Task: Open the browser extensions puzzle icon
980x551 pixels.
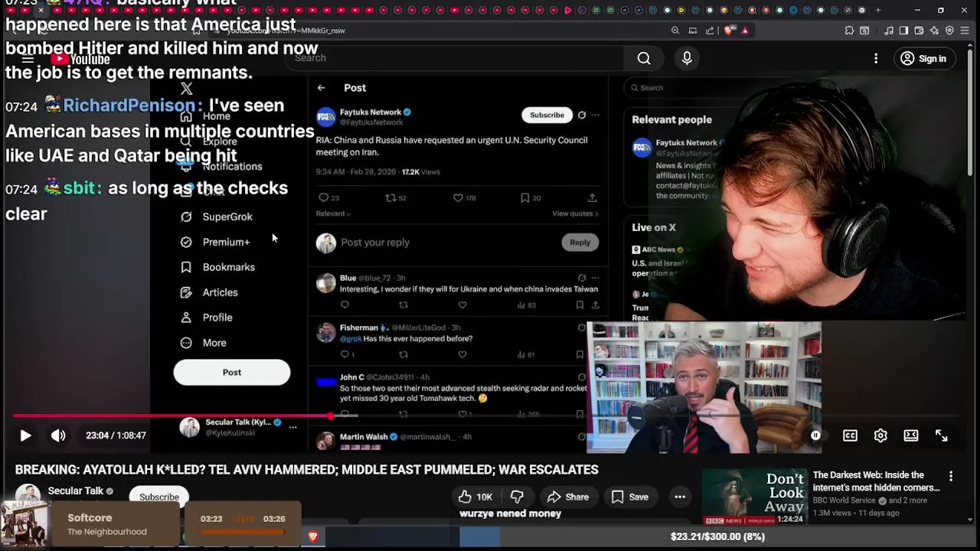Action: tap(849, 31)
